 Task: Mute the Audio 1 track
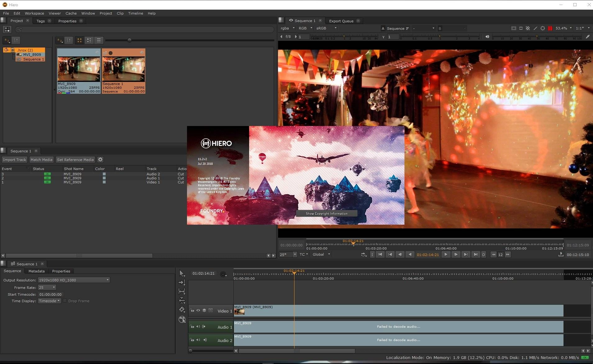click(x=198, y=326)
